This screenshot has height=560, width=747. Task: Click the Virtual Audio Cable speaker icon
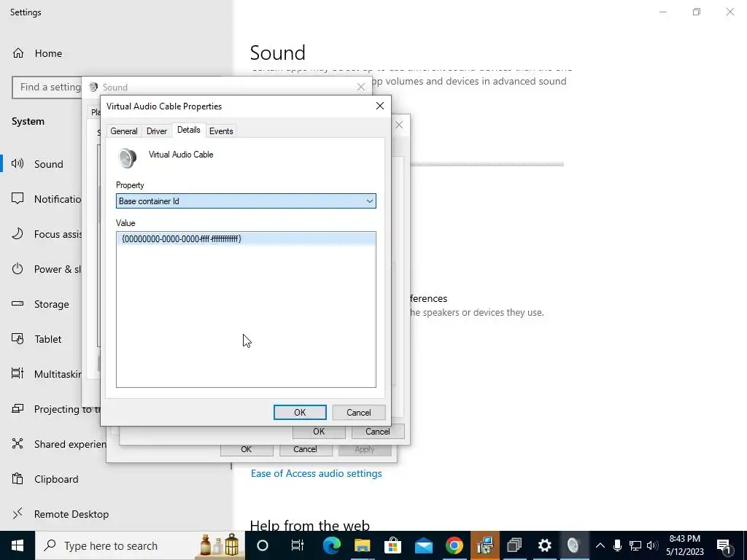tap(128, 158)
